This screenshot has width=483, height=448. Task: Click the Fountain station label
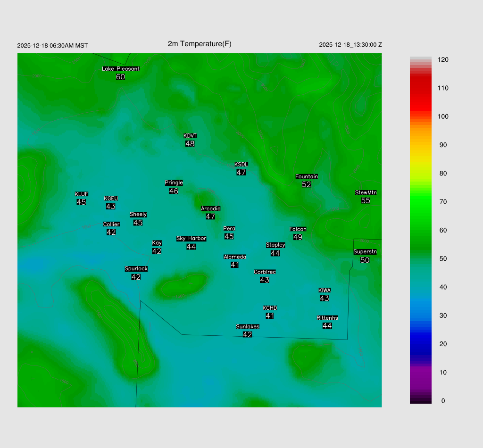tap(307, 177)
